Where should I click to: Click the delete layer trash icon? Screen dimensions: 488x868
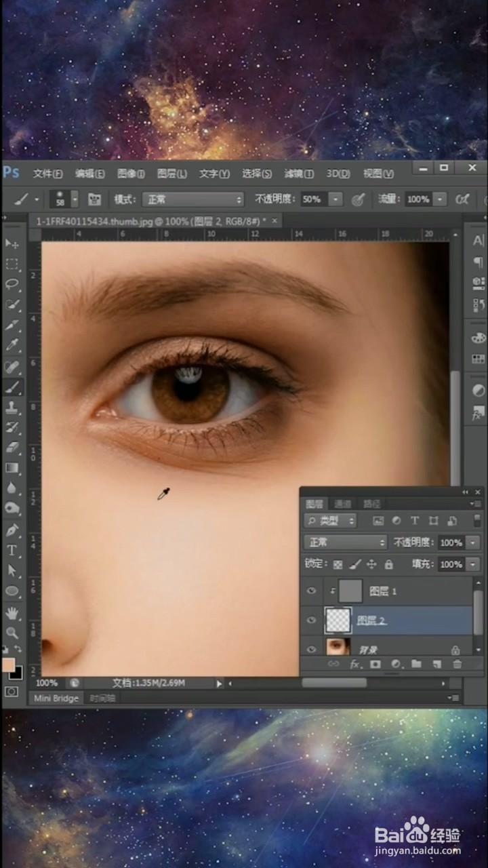[457, 665]
